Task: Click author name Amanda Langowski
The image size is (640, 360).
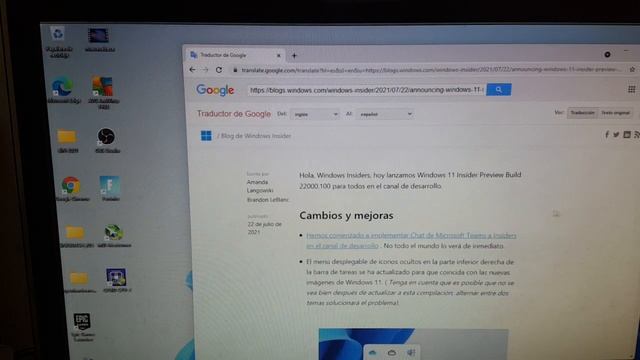Action: click(x=260, y=186)
